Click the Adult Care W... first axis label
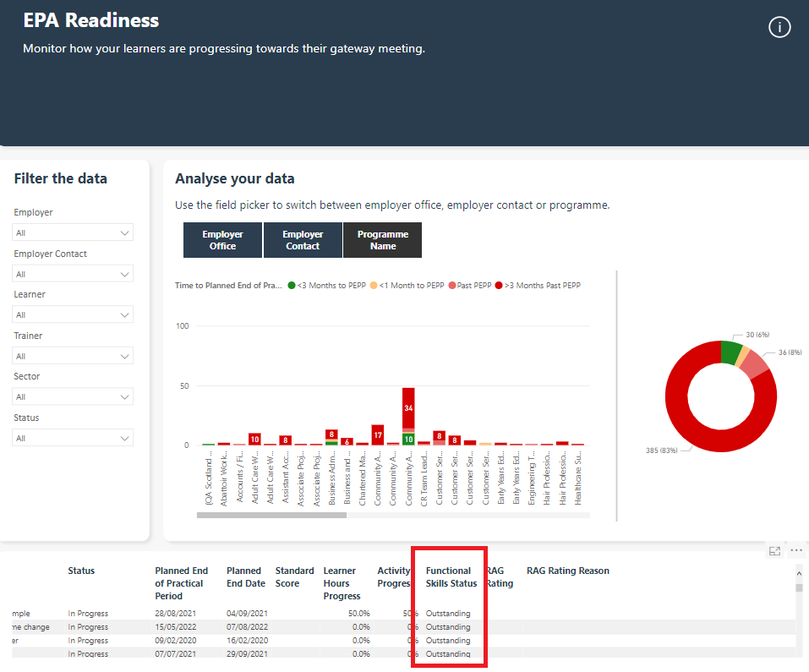Image resolution: width=809 pixels, height=672 pixels. coord(254,478)
